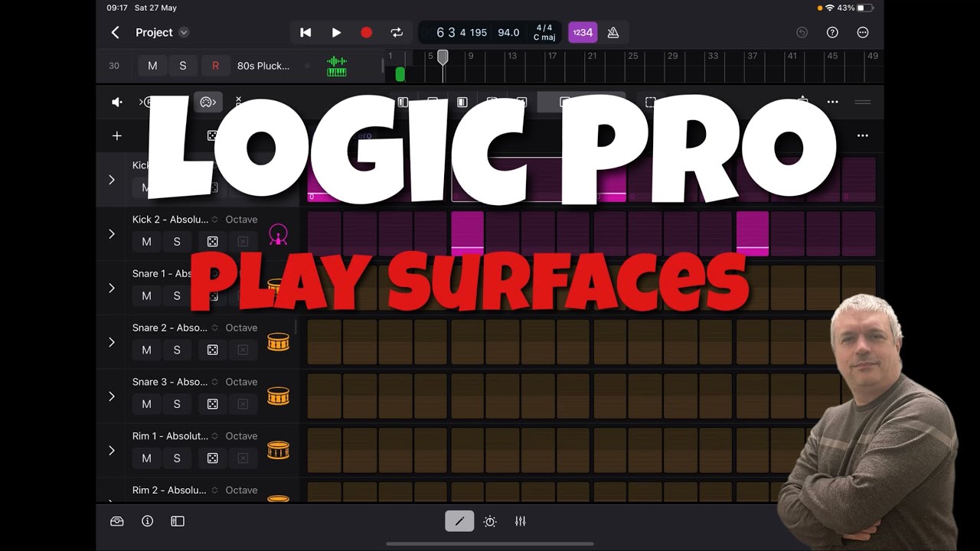Mute the Snare 1 row
Screen dimensions: 980x551
tap(146, 295)
